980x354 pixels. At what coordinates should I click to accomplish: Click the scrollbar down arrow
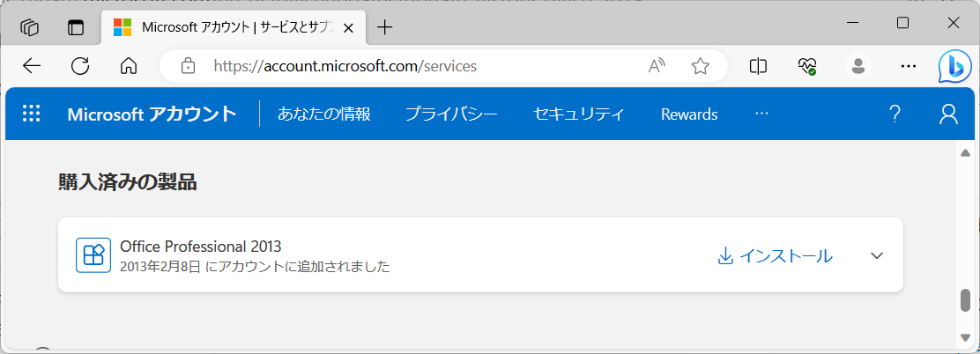[x=965, y=337]
